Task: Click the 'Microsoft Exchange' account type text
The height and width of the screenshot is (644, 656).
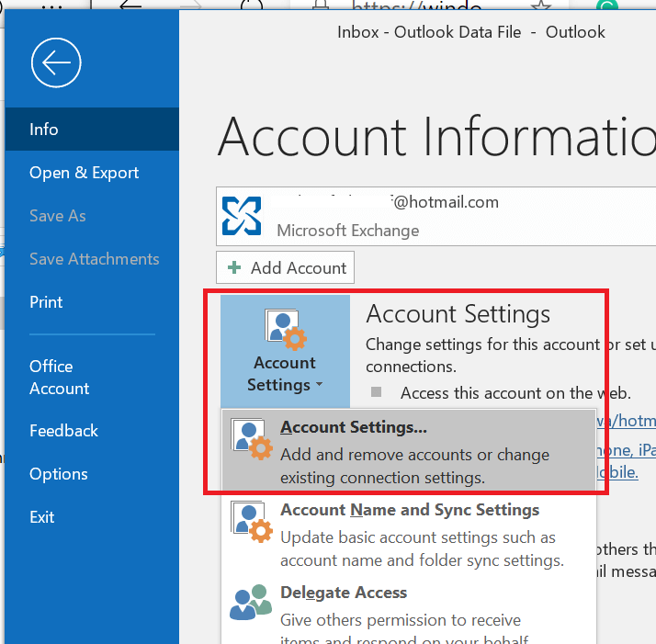Action: tap(347, 231)
